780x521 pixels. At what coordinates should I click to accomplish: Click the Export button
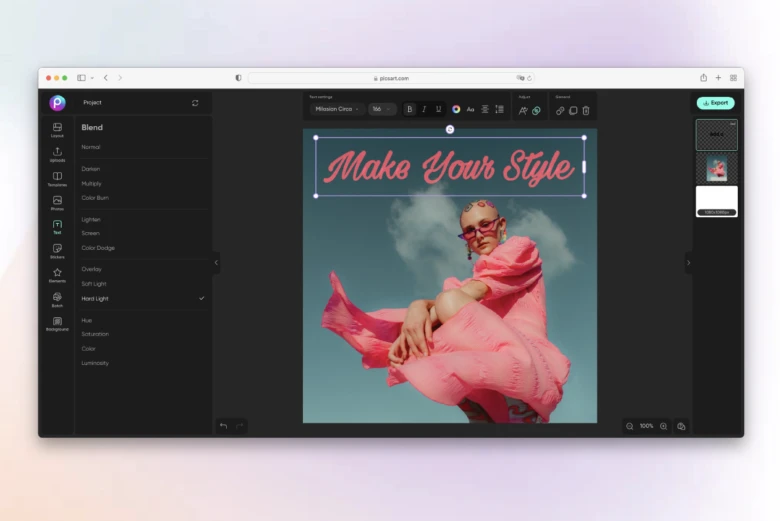tap(716, 103)
